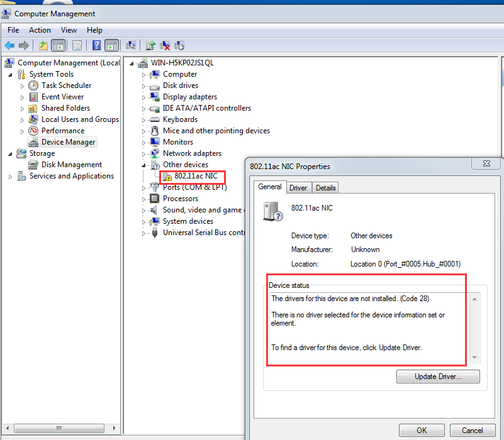This screenshot has width=504, height=440.
Task: Toggle the Show/Hide Action Pane icon
Action: pyautogui.click(x=112, y=46)
